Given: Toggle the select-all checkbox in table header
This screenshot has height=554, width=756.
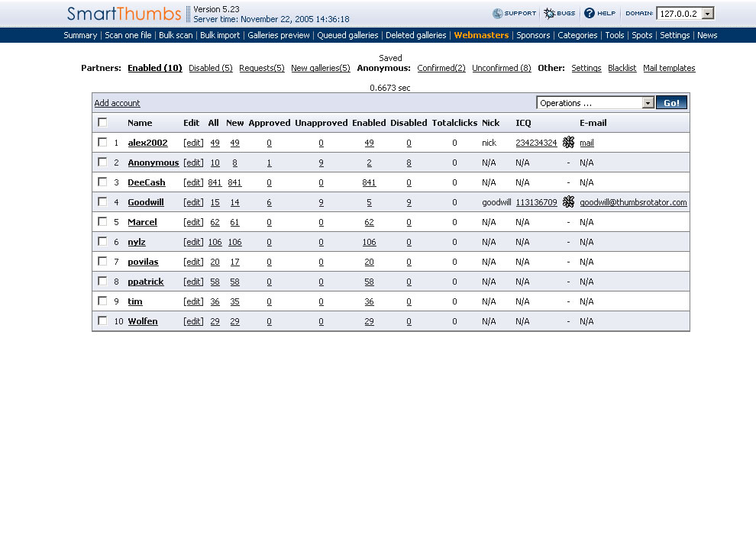Looking at the screenshot, I should point(102,122).
